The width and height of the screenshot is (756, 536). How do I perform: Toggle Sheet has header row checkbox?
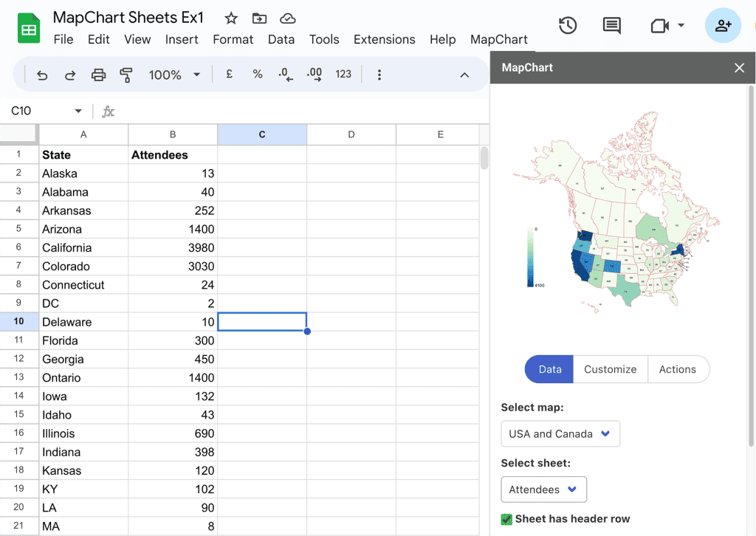click(x=506, y=519)
